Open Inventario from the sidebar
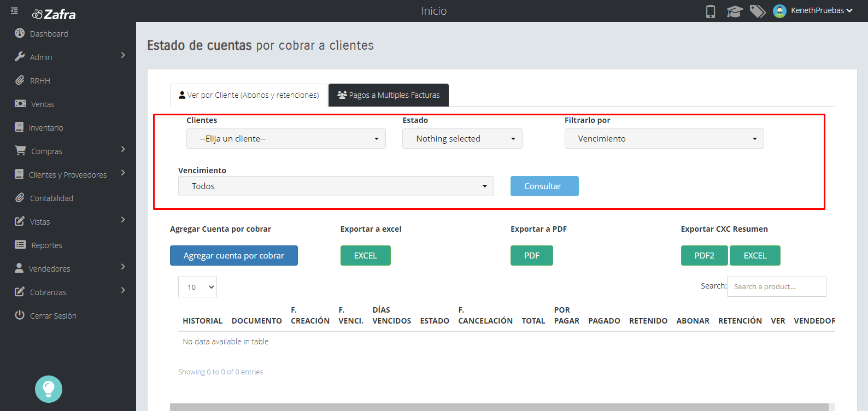This screenshot has height=411, width=868. coord(46,128)
